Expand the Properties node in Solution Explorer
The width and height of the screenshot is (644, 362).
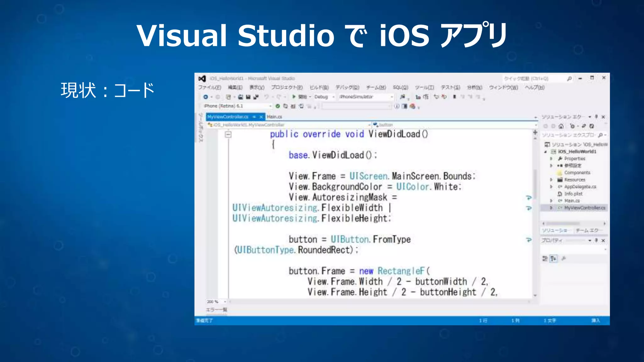pos(551,159)
